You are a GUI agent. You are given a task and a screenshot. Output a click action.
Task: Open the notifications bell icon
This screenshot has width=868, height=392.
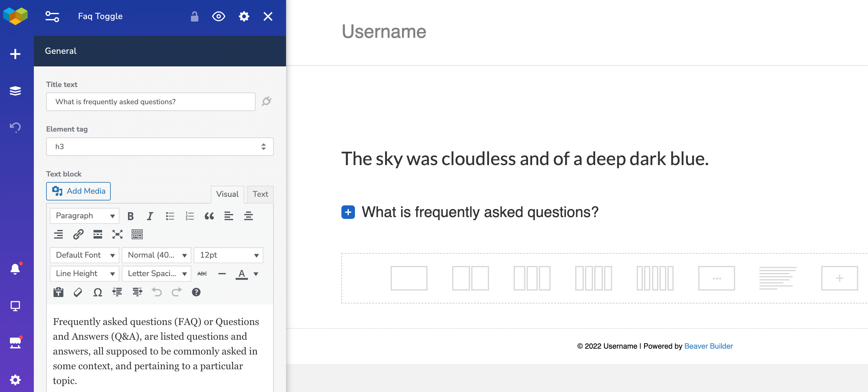tap(15, 269)
